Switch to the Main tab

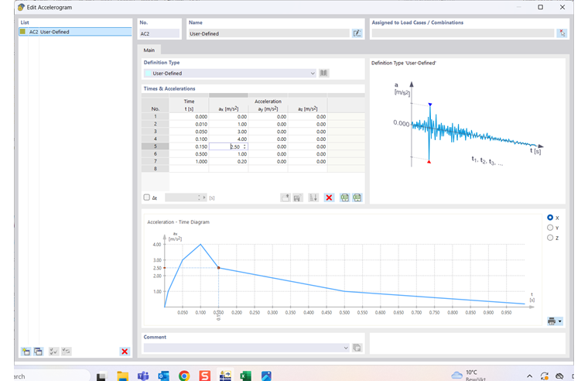click(149, 50)
